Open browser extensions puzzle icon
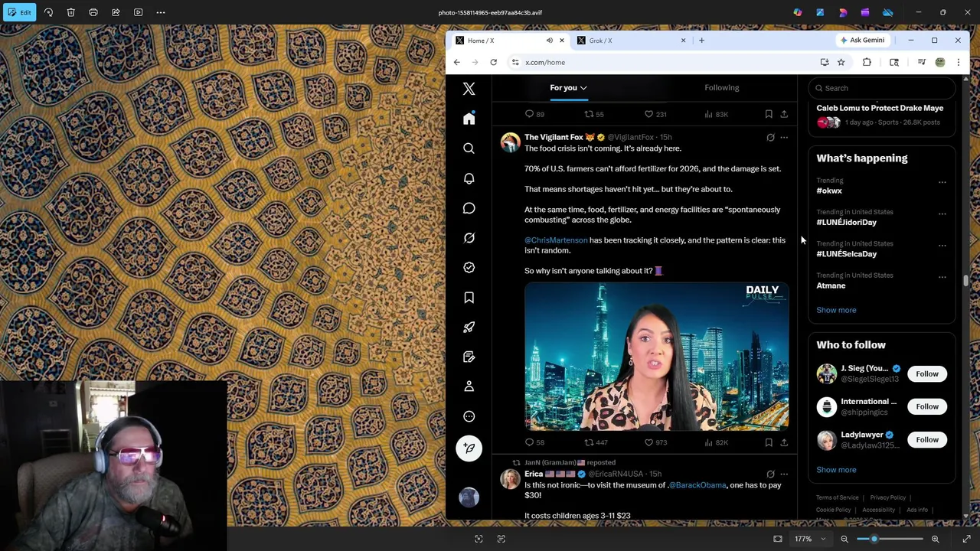980x551 pixels. (x=867, y=62)
